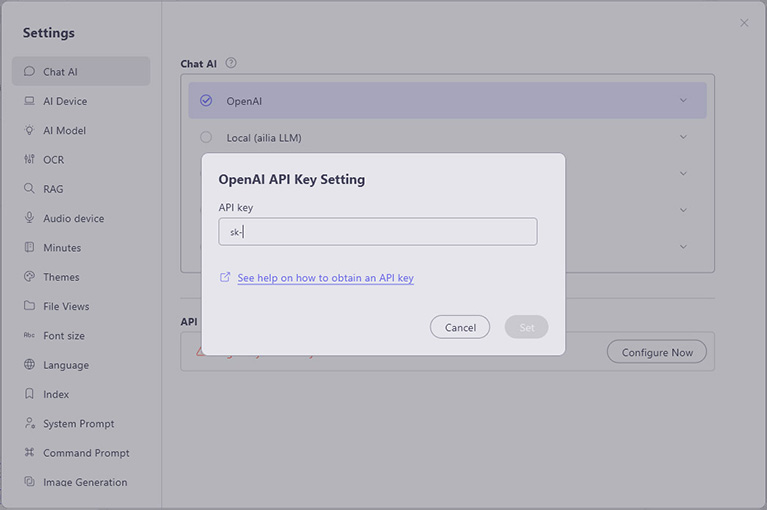Go to the System Prompt settings
This screenshot has width=767, height=510.
(78, 424)
